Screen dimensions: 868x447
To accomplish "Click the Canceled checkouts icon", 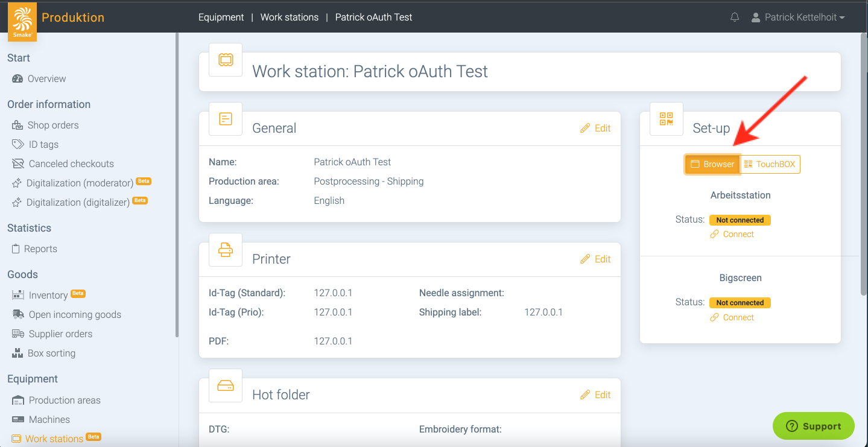I will click(x=18, y=164).
